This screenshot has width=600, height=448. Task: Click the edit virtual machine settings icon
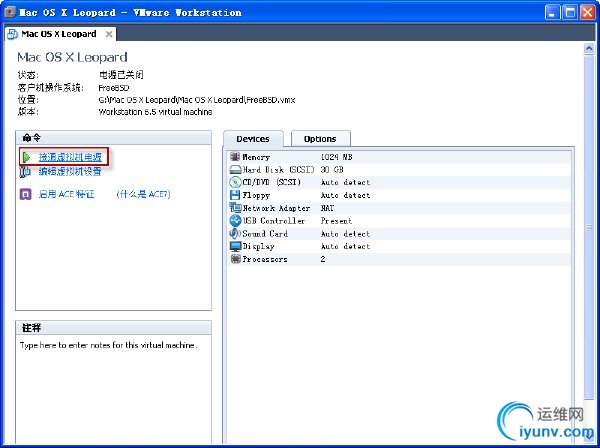tap(25, 172)
